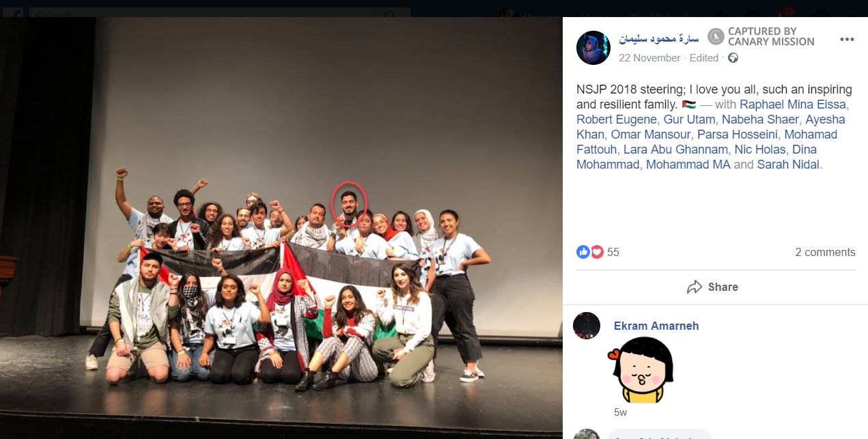The image size is (868, 439).
Task: Click the globe public privacy icon
Action: point(733,58)
